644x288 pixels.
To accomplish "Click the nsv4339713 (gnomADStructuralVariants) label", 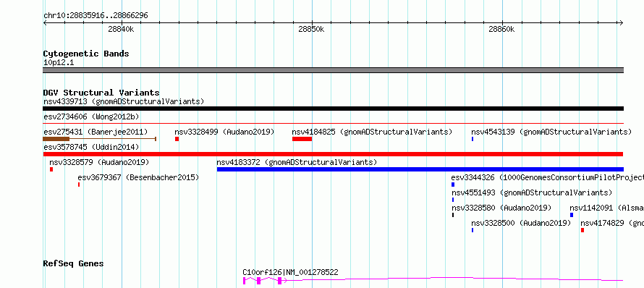I will tap(124, 101).
